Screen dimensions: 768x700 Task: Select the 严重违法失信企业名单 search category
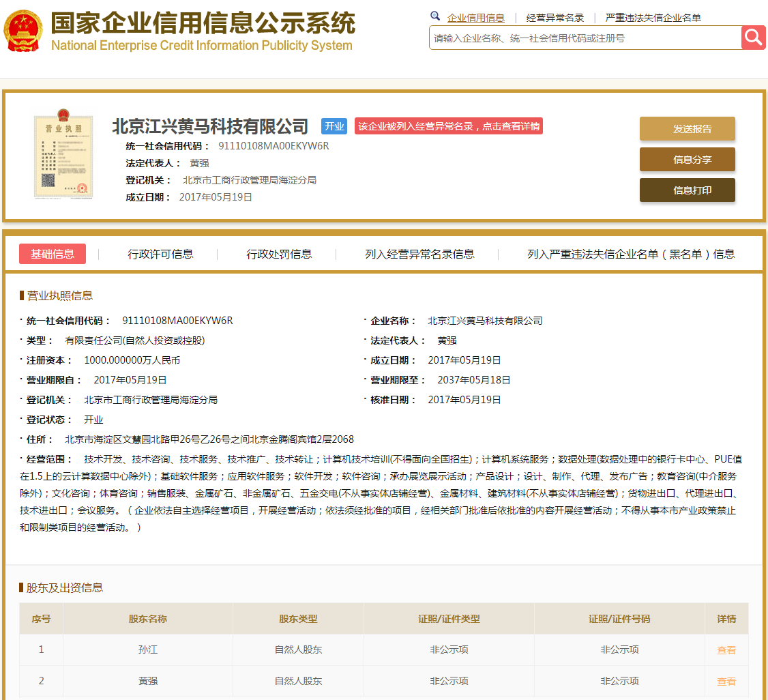tap(653, 18)
